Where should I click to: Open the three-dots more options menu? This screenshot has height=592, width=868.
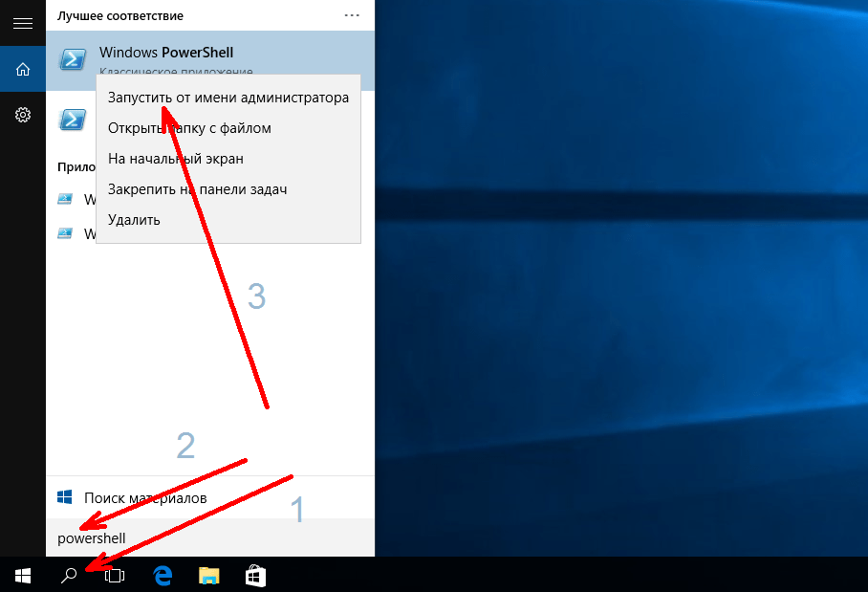coord(352,16)
